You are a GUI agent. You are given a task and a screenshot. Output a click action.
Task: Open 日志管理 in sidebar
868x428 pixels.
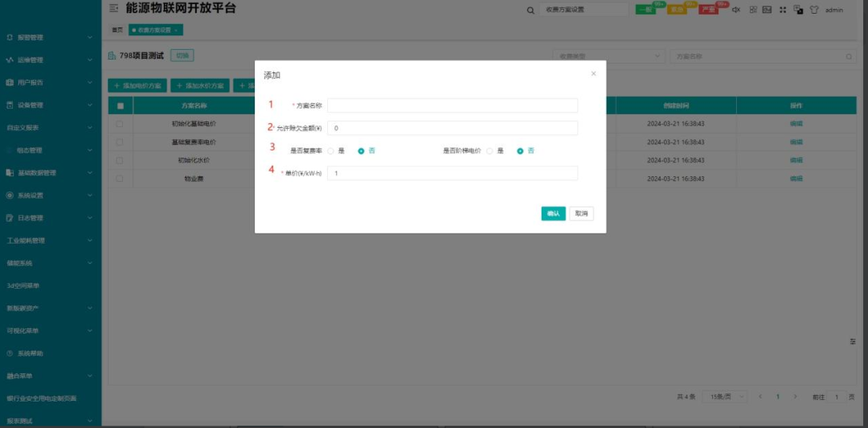(51, 219)
